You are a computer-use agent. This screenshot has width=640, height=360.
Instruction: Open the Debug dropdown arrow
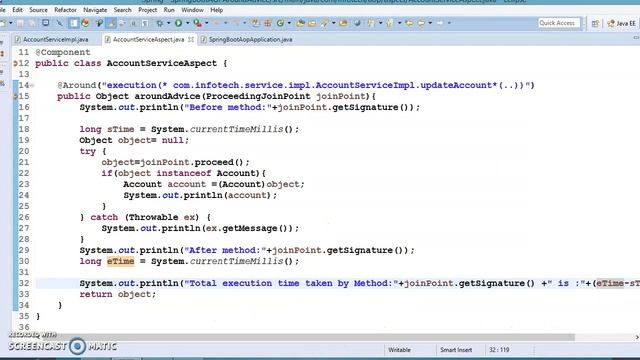[169, 23]
